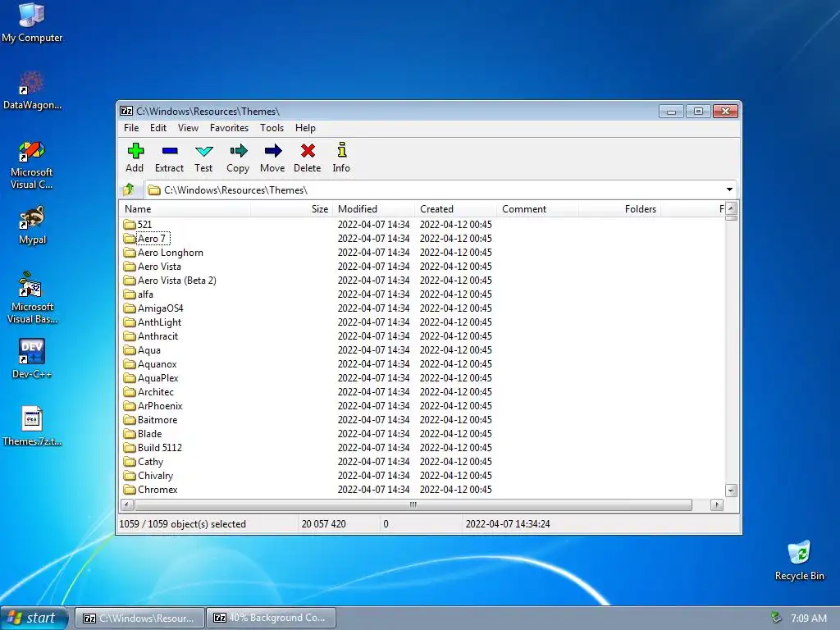Sort by the Comment column header
The image size is (840, 630).
[537, 209]
